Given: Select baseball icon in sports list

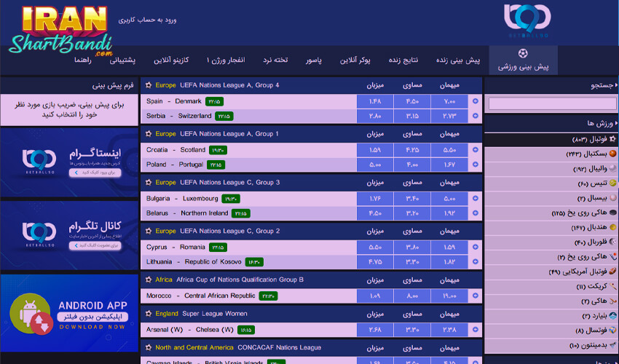Looking at the screenshot, I should tap(612, 197).
